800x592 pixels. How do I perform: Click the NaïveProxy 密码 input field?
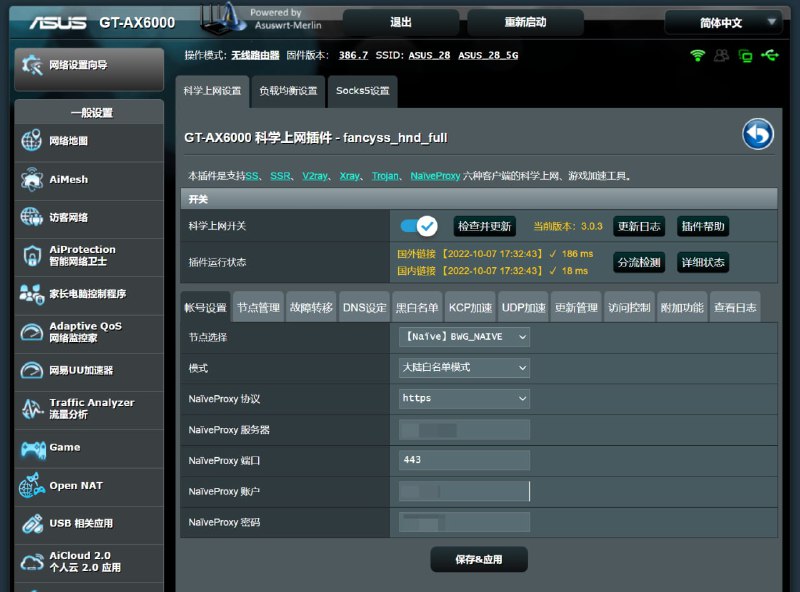[x=464, y=522]
